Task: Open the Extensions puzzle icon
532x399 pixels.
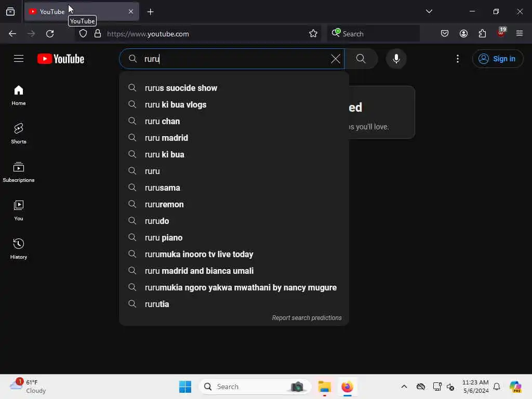Action: [x=482, y=34]
